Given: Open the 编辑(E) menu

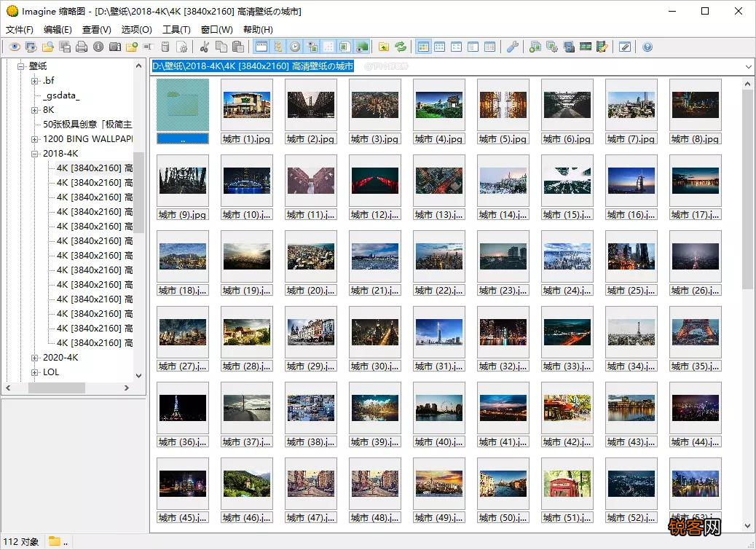Looking at the screenshot, I should click(x=58, y=29).
